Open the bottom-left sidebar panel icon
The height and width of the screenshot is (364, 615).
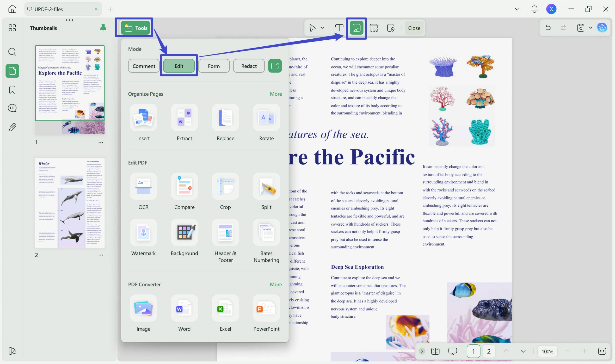pyautogui.click(x=12, y=351)
